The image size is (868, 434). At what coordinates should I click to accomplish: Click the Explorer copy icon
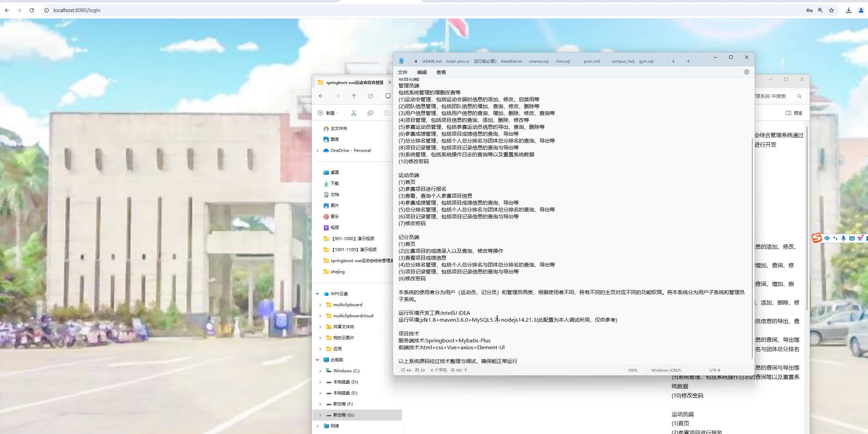[x=370, y=113]
